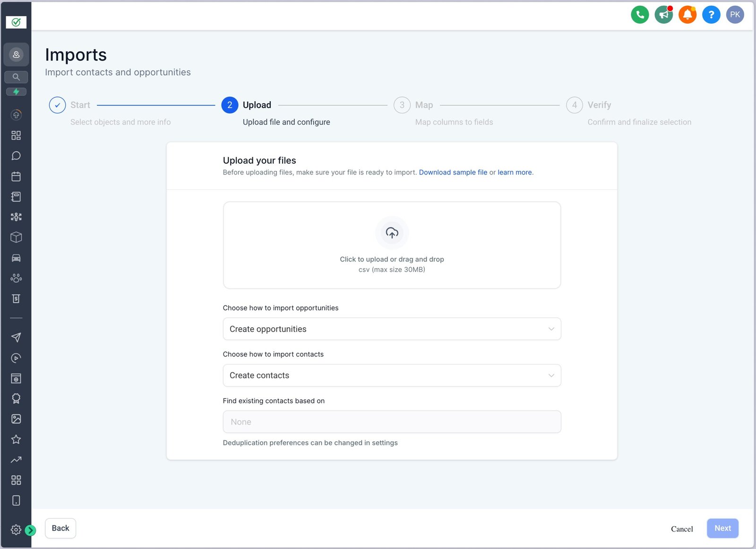This screenshot has width=756, height=549.
Task: Open the orange notifications bell
Action: click(x=687, y=15)
